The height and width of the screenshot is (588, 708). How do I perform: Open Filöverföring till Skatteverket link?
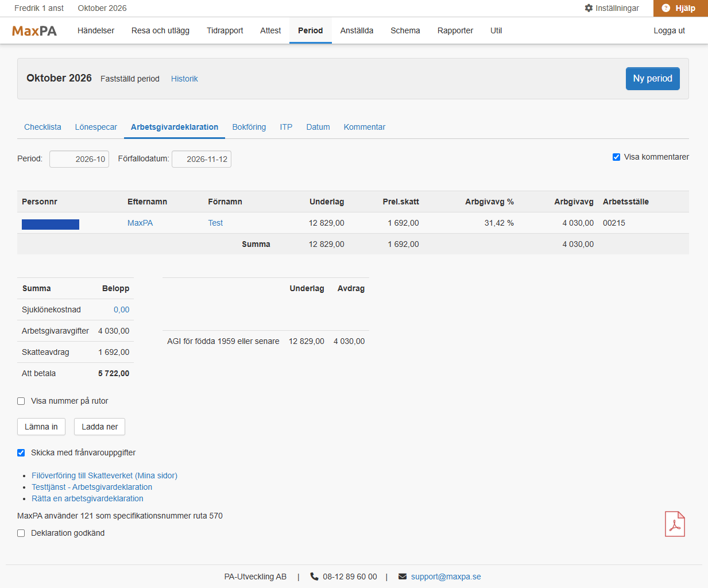tap(105, 475)
